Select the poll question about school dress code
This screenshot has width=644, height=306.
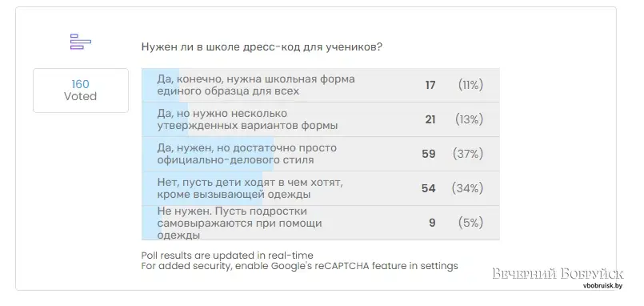click(262, 47)
